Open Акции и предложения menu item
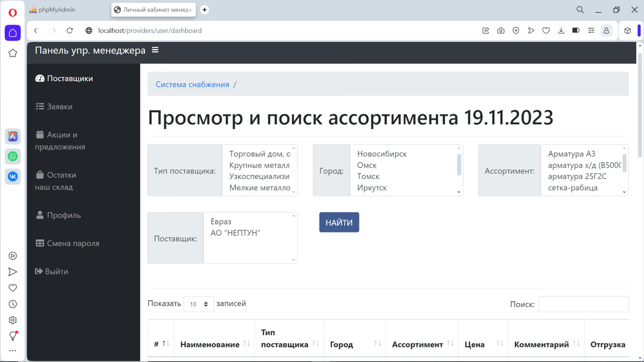The image size is (644, 362). (x=60, y=141)
